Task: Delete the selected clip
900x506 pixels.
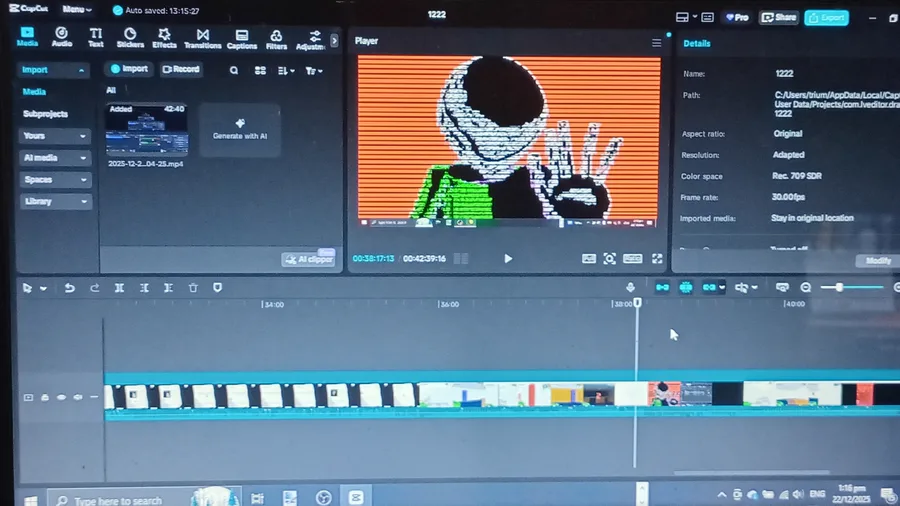Action: pyautogui.click(x=193, y=287)
